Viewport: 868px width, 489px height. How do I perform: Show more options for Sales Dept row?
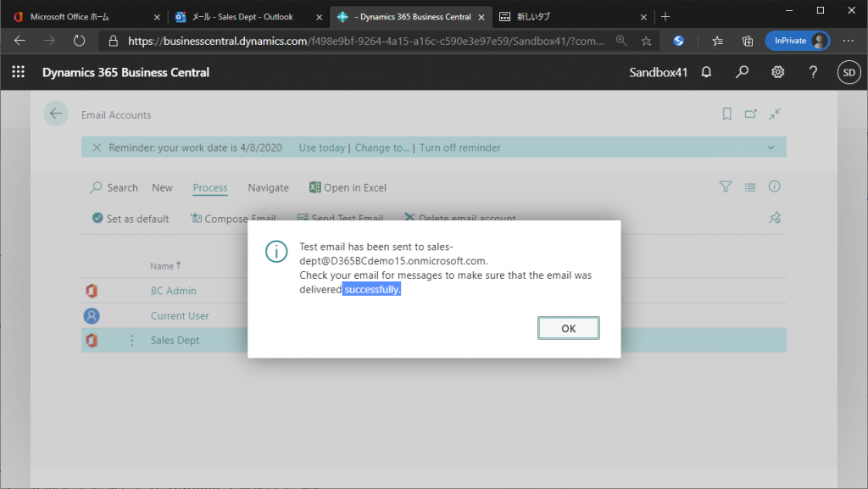[131, 340]
